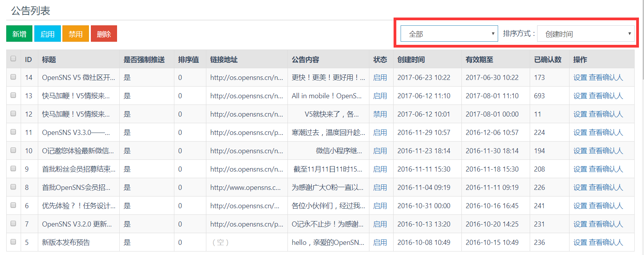
Task: Open the 全部 filter dropdown
Action: coord(449,34)
